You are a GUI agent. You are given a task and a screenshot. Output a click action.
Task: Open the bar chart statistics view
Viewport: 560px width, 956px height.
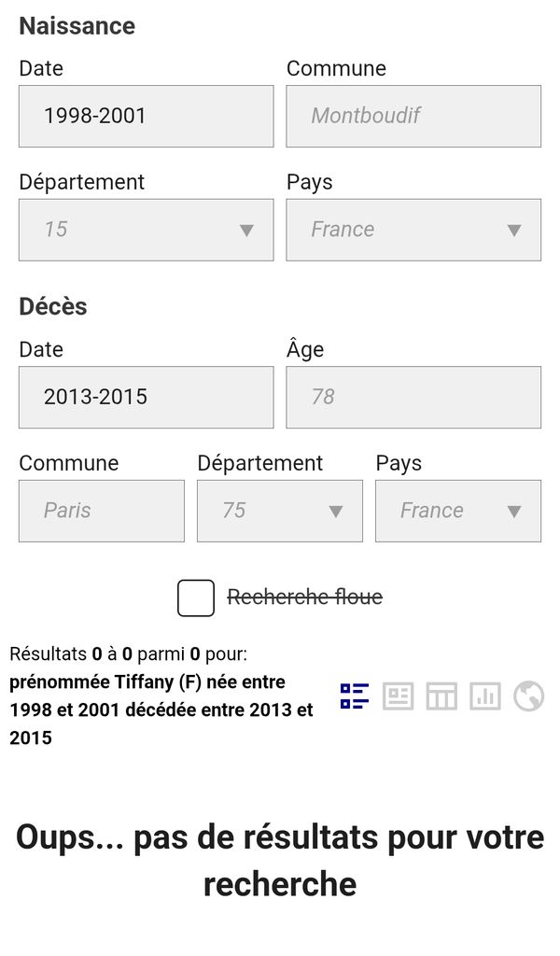coord(485,696)
